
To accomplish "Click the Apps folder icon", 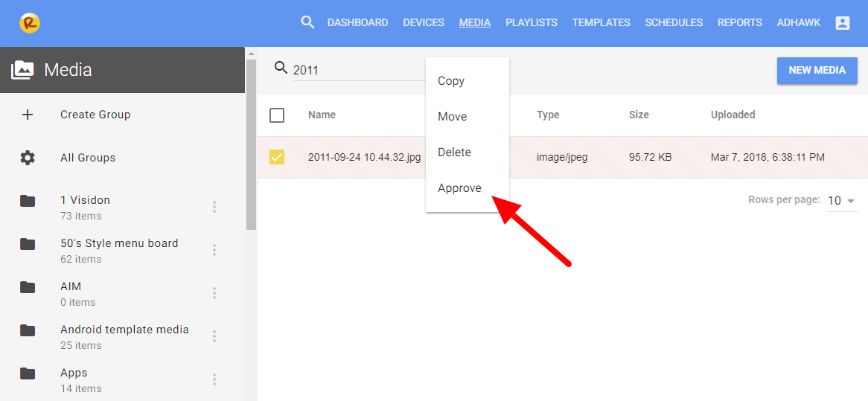I will 27,373.
